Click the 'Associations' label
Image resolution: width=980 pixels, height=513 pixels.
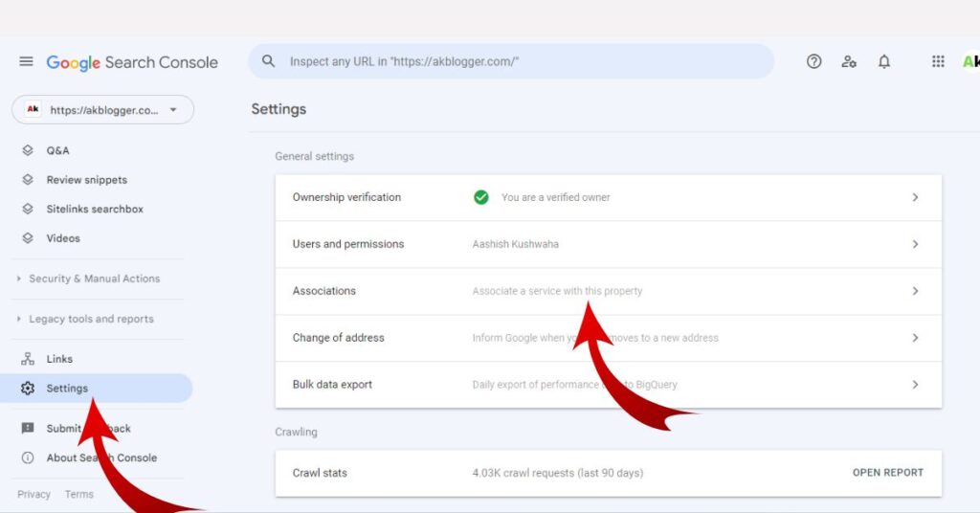coord(323,291)
